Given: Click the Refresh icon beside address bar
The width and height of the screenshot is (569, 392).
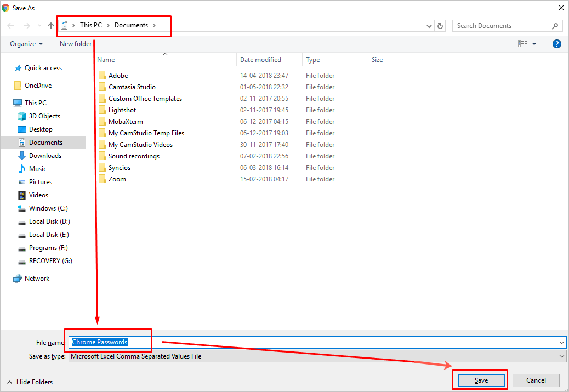Looking at the screenshot, I should point(440,26).
